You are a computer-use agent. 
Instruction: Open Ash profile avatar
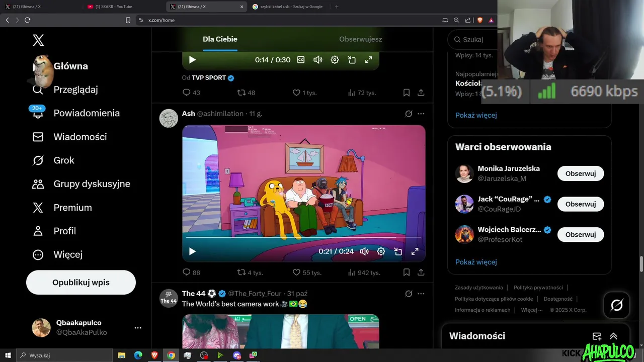169,119
